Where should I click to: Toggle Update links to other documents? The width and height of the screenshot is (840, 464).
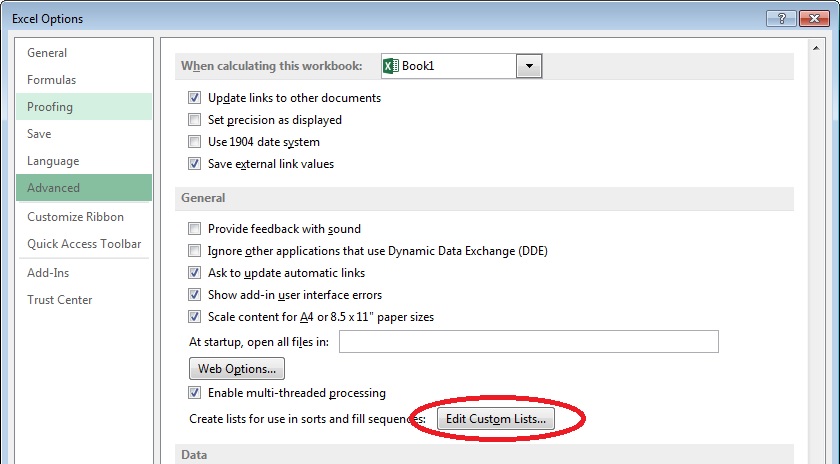194,98
